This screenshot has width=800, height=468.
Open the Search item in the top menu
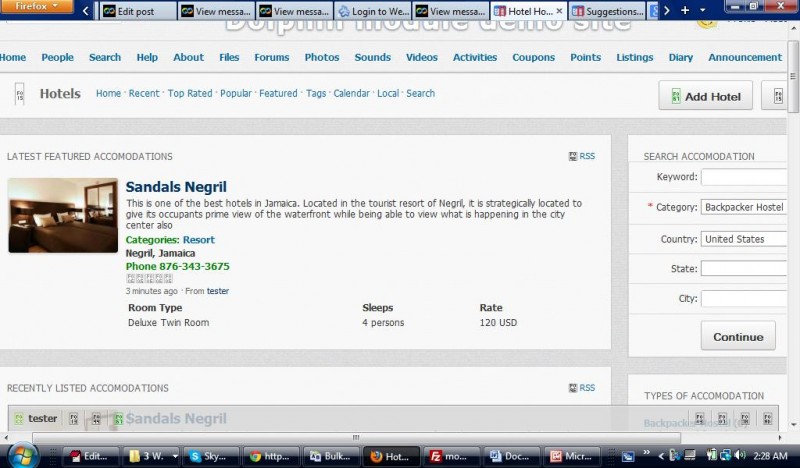click(x=105, y=57)
